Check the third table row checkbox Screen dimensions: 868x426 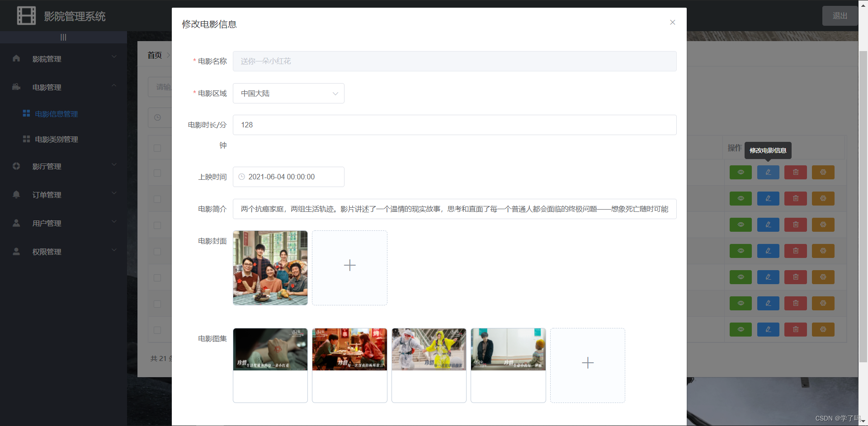click(x=157, y=225)
